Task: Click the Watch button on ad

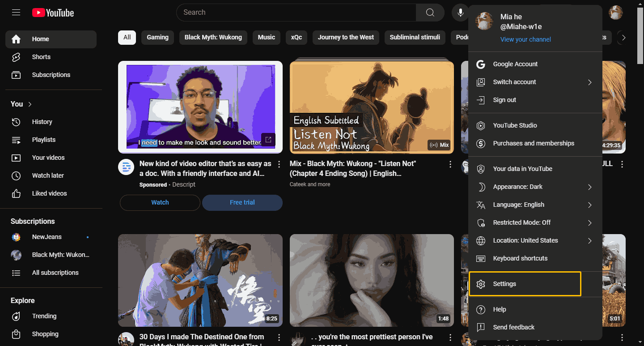Action: click(160, 203)
